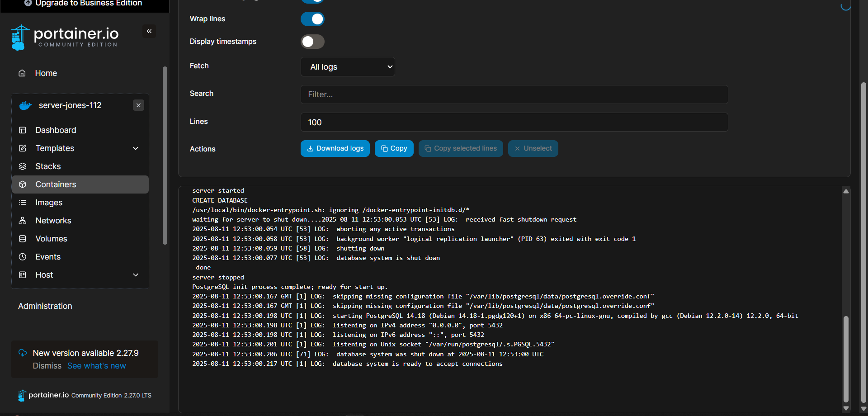Click the Copy button

point(394,148)
